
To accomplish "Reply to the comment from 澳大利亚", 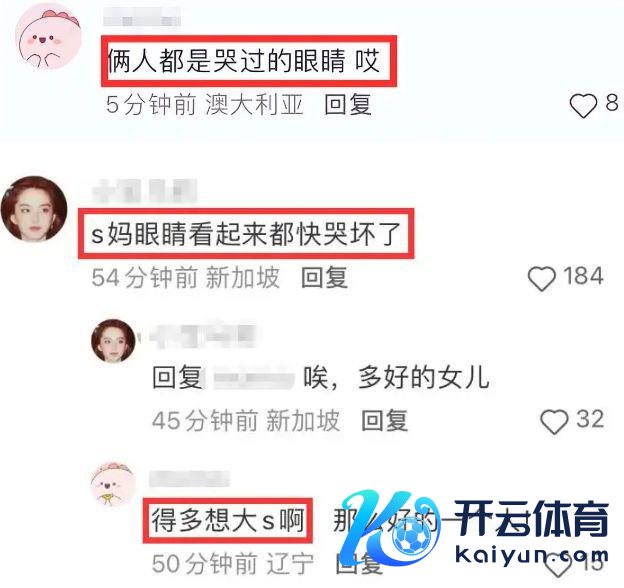I will [348, 105].
